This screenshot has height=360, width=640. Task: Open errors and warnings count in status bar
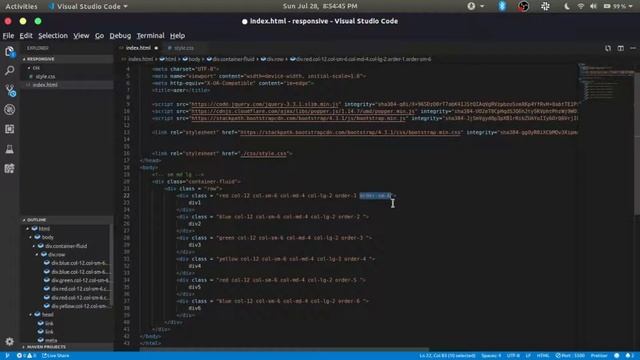click(x=27, y=356)
